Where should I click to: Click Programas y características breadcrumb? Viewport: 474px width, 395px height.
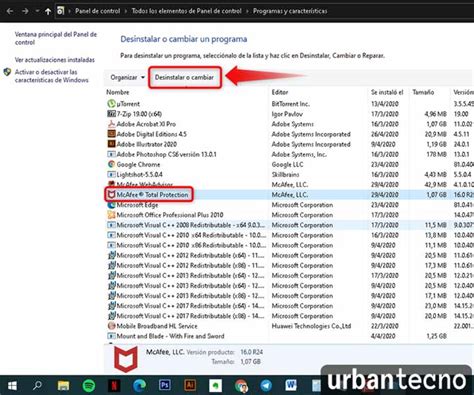tap(290, 11)
